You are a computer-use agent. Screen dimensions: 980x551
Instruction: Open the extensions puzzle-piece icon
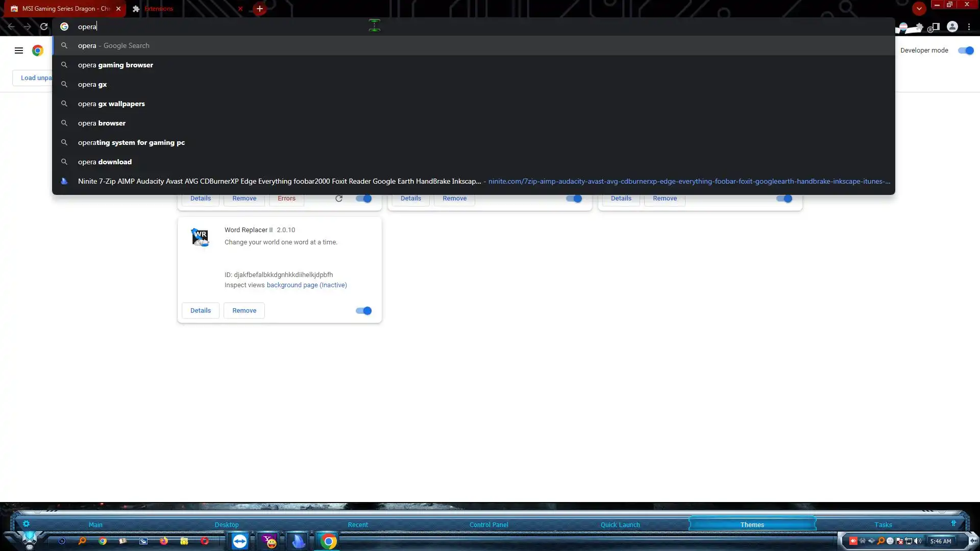[x=919, y=27]
